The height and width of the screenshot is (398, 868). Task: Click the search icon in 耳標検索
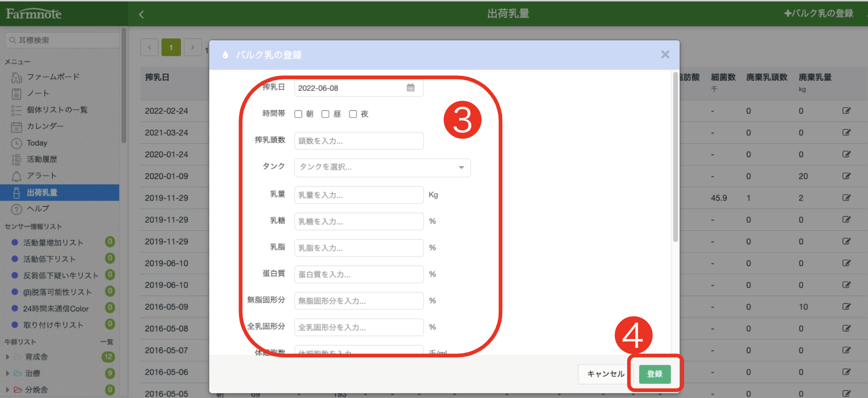pyautogui.click(x=13, y=40)
